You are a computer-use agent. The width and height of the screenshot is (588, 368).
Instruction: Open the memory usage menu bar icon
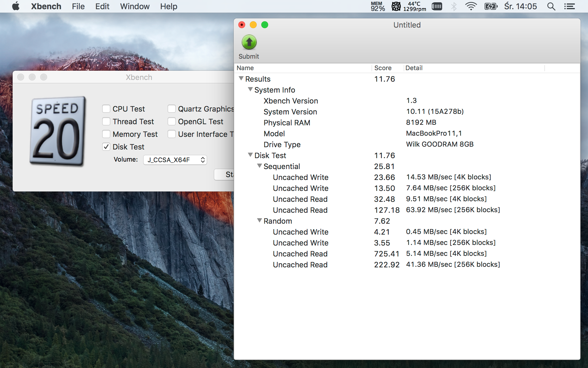pos(378,6)
